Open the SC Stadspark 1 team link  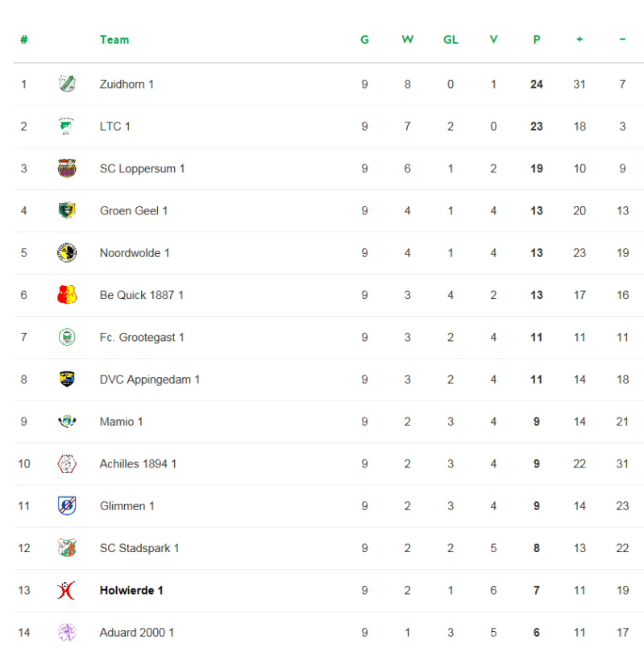click(139, 548)
